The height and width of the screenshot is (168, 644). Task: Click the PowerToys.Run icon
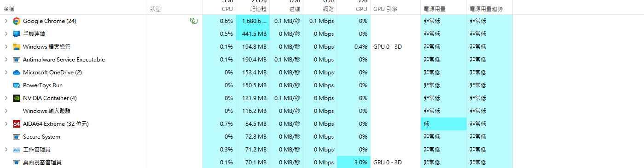pyautogui.click(x=17, y=85)
